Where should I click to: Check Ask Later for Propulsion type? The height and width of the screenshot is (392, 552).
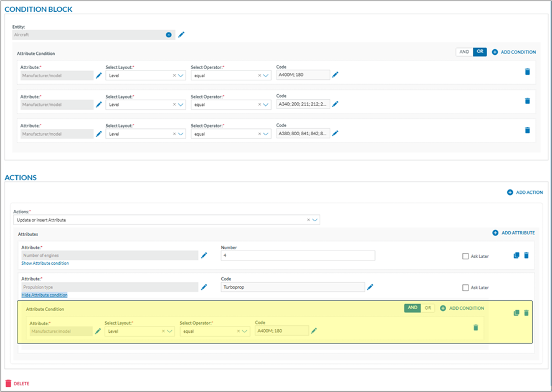pos(465,288)
